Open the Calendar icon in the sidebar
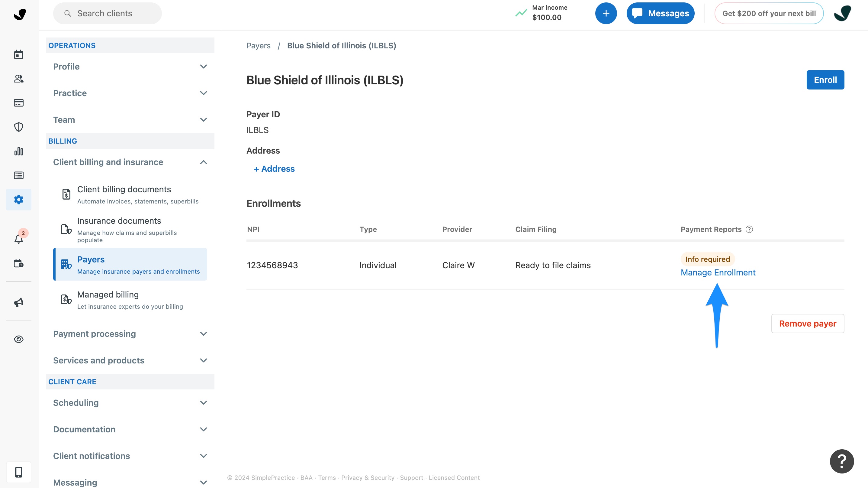The height and width of the screenshot is (488, 868). coord(18,54)
